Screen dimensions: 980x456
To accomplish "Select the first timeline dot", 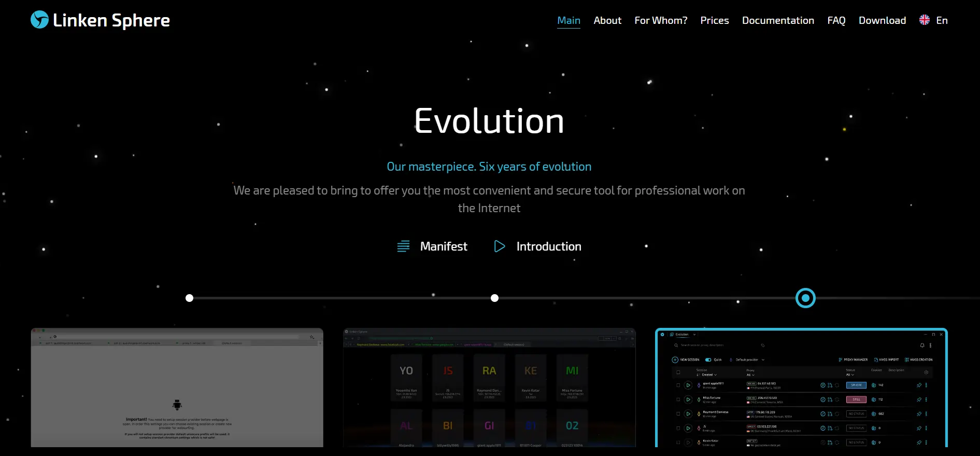I will [190, 298].
